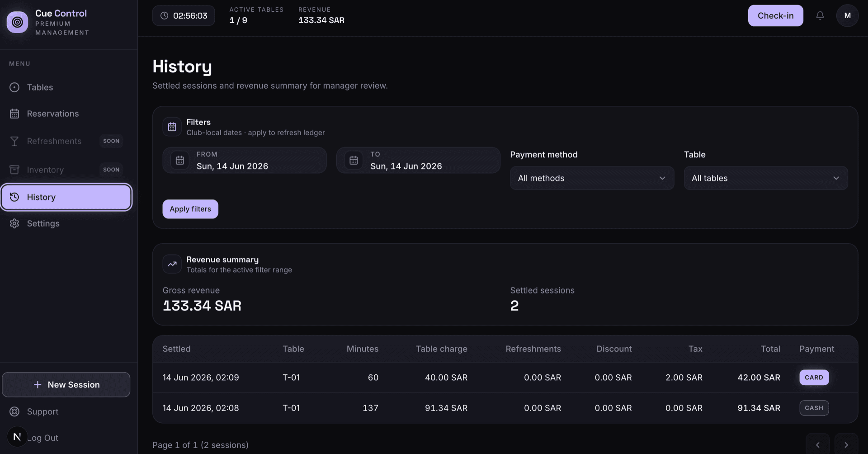868x454 pixels.
Task: Click the 91.34 SAR total cell
Action: click(759, 408)
